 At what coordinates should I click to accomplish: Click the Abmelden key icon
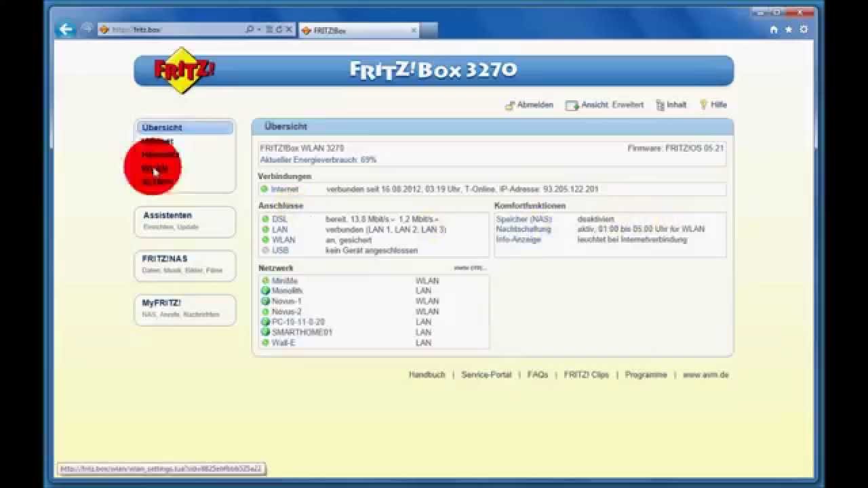(x=510, y=105)
